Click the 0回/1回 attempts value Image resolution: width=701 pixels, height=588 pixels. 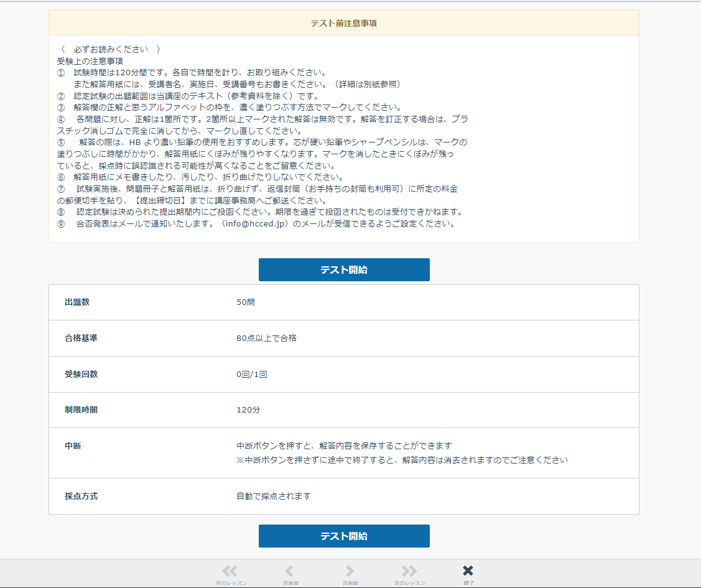click(x=252, y=375)
